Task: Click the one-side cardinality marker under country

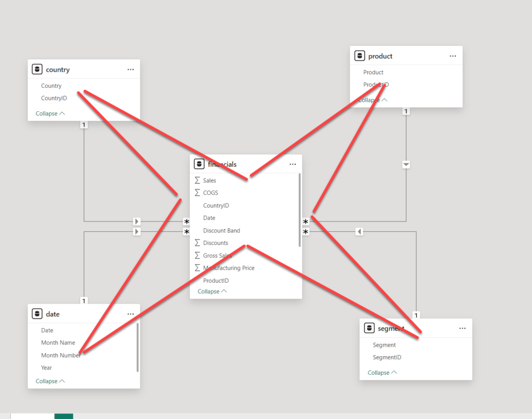Action: point(84,125)
